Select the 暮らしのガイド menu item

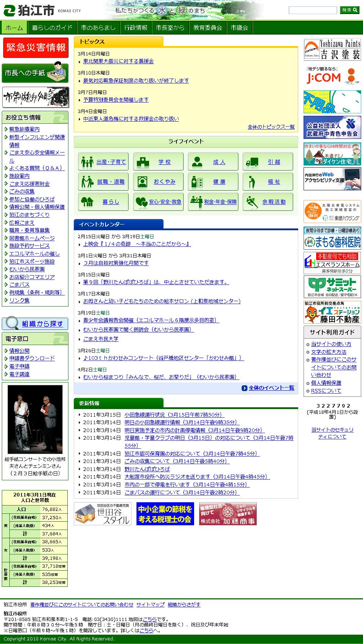52,28
